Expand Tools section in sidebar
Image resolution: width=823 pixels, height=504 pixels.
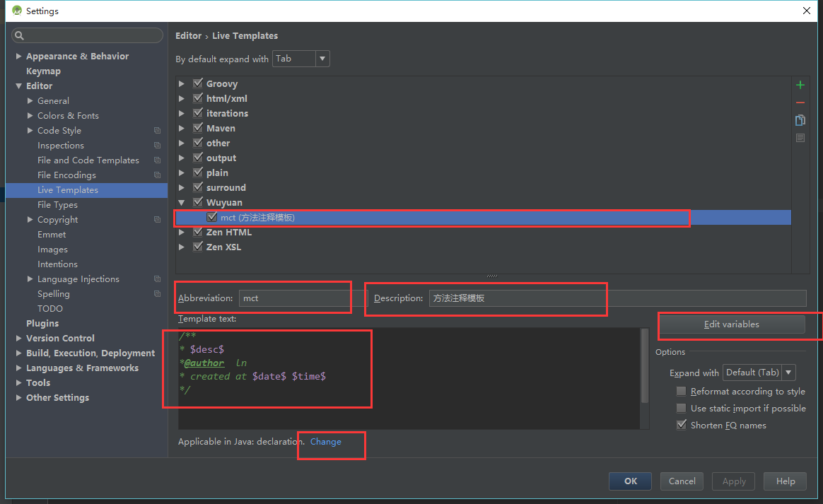click(19, 382)
